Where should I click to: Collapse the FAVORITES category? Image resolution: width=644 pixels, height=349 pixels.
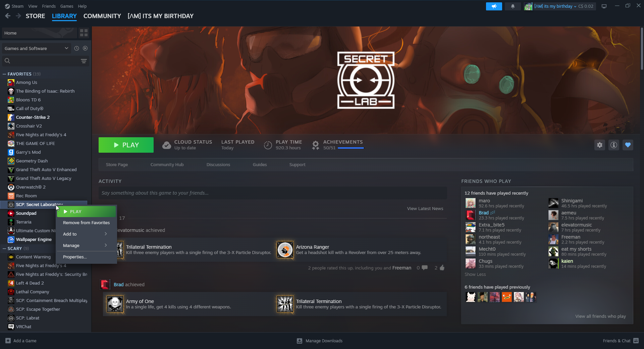pyautogui.click(x=4, y=74)
